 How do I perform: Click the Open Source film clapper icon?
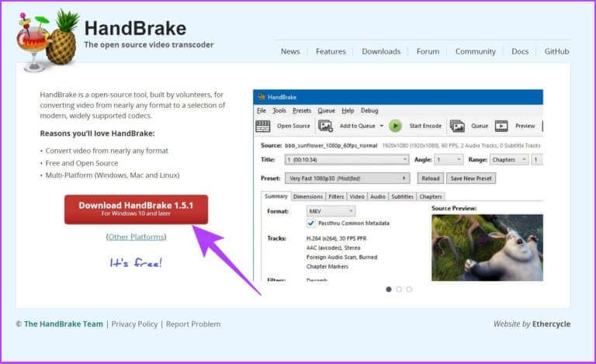pyautogui.click(x=262, y=126)
